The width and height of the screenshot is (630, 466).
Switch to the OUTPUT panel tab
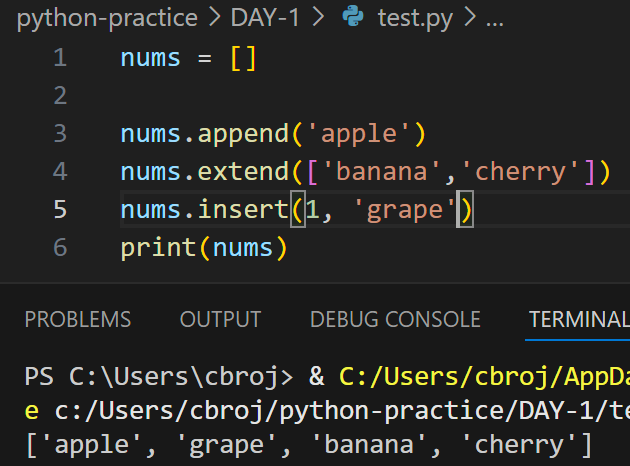coord(221,319)
